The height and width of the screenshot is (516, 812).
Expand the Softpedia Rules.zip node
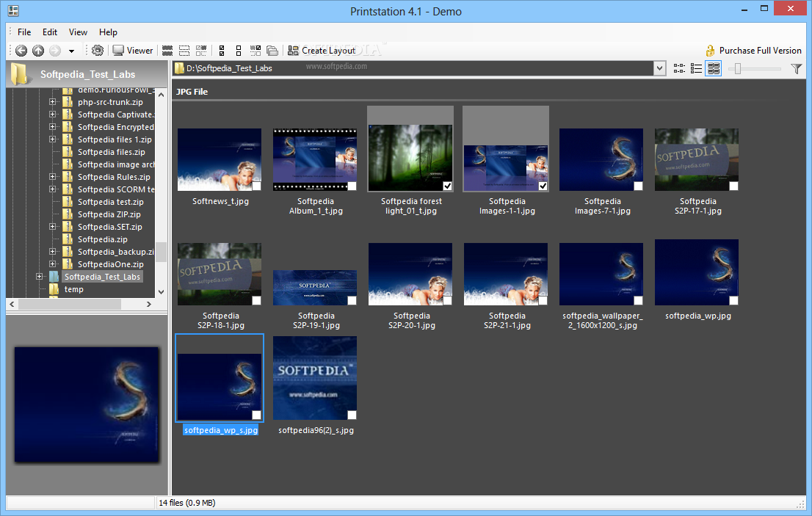pos(52,177)
